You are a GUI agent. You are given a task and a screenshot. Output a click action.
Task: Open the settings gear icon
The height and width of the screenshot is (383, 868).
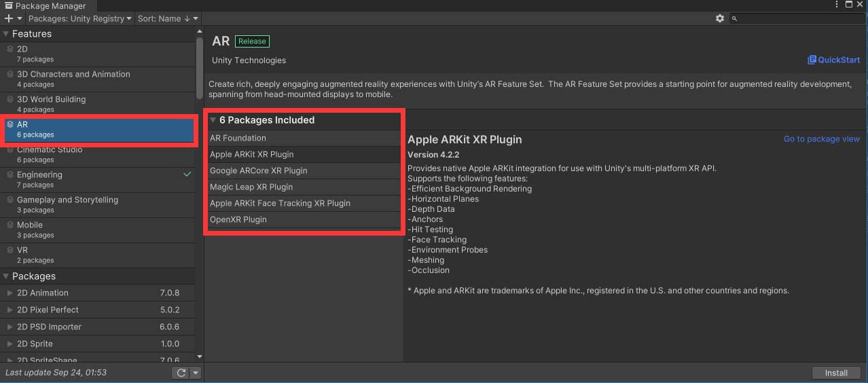[720, 18]
